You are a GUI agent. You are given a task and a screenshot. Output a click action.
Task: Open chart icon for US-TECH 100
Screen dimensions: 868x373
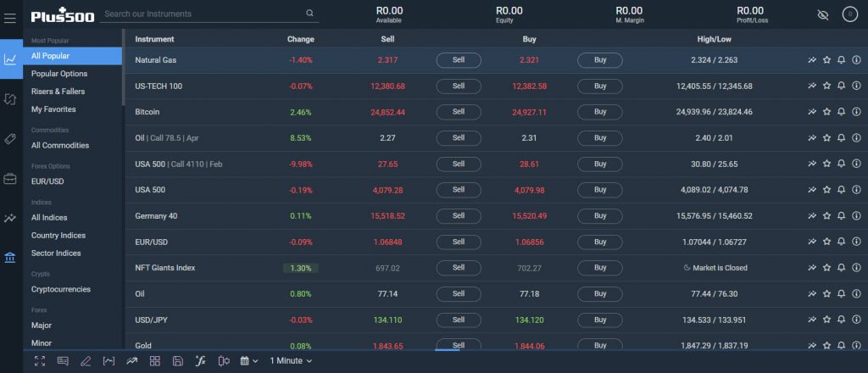click(812, 86)
